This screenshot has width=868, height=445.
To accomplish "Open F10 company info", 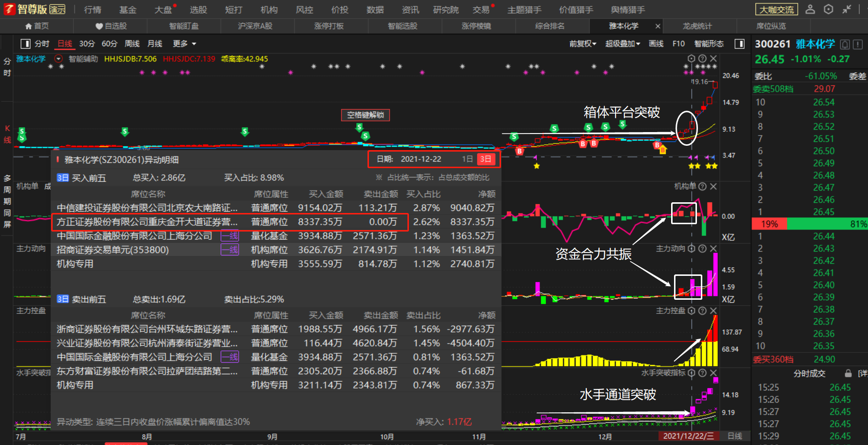I will [678, 44].
